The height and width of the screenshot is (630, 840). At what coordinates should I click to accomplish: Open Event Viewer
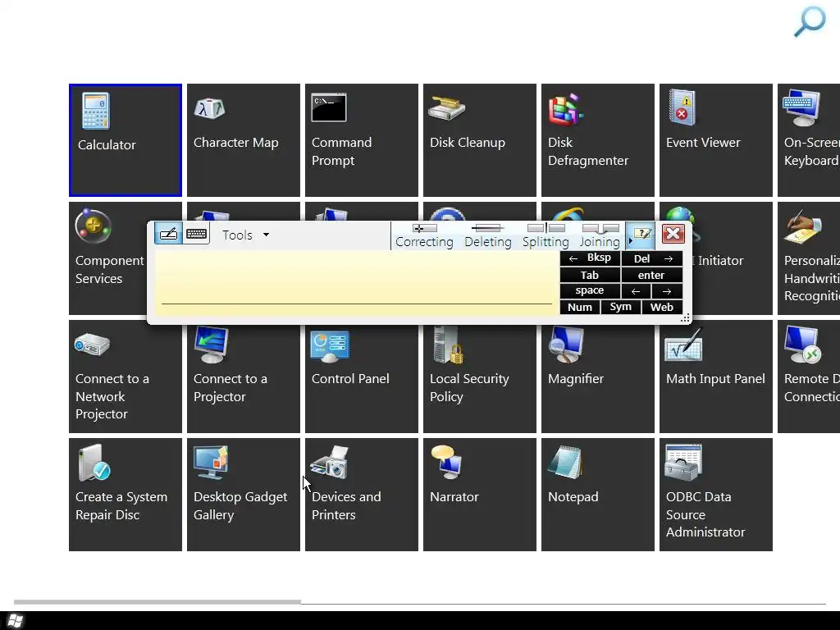(716, 140)
